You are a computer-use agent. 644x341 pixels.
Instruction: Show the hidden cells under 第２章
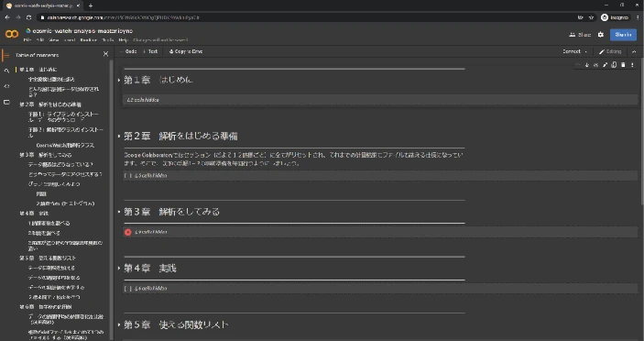pyautogui.click(x=152, y=175)
